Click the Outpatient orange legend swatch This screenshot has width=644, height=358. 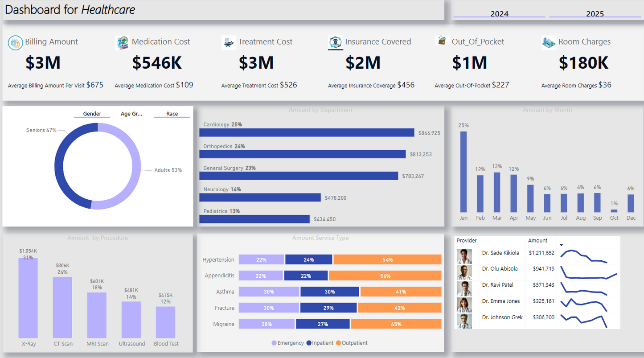tap(338, 343)
